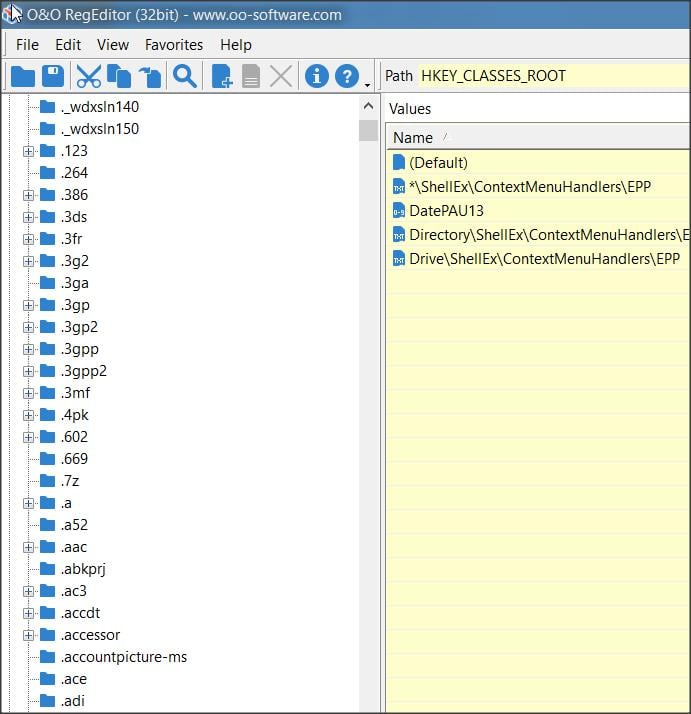Open the Help menu
The image size is (691, 714).
click(x=235, y=45)
